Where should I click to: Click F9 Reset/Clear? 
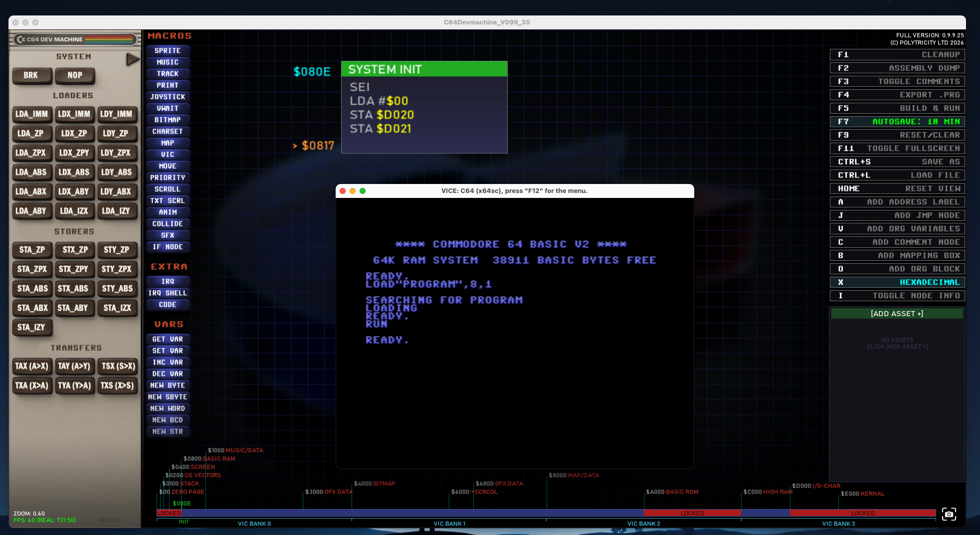(897, 135)
